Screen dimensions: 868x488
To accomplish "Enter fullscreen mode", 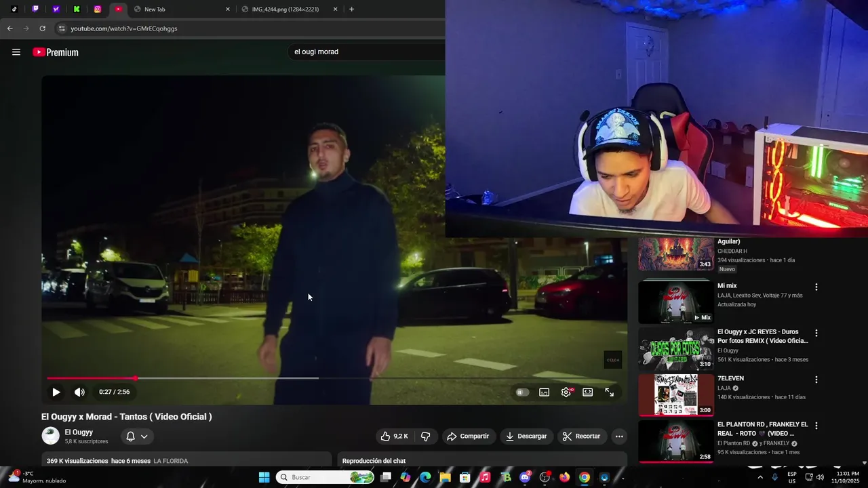I will 610,392.
